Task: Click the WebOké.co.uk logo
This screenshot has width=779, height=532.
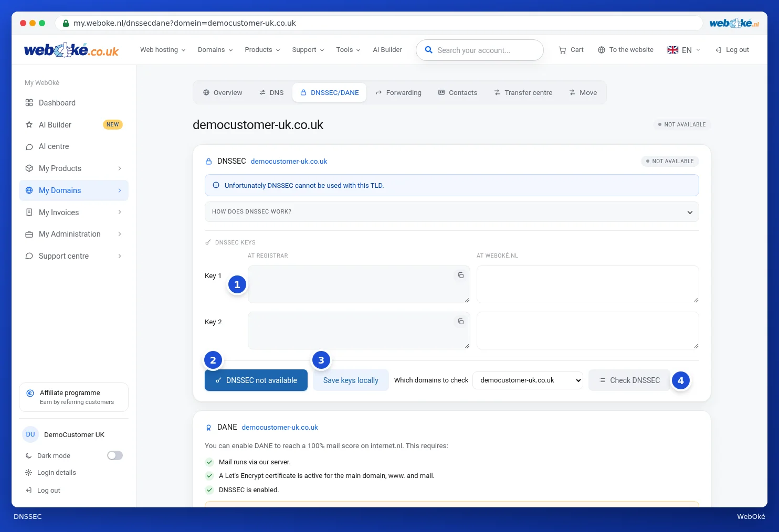Action: pyautogui.click(x=71, y=50)
